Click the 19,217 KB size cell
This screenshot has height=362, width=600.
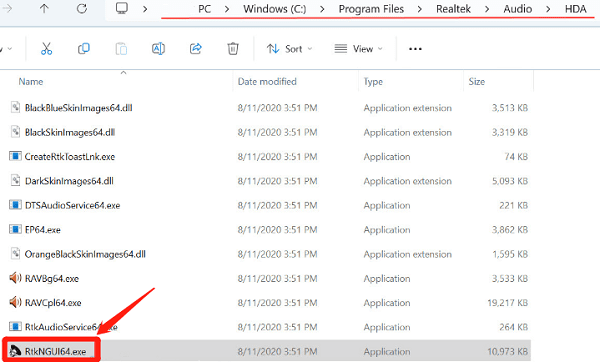tap(508, 303)
